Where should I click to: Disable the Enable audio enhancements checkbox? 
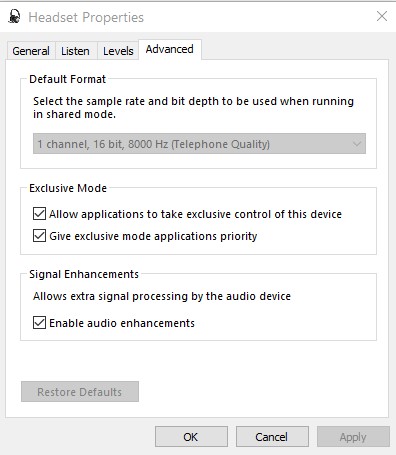39,323
